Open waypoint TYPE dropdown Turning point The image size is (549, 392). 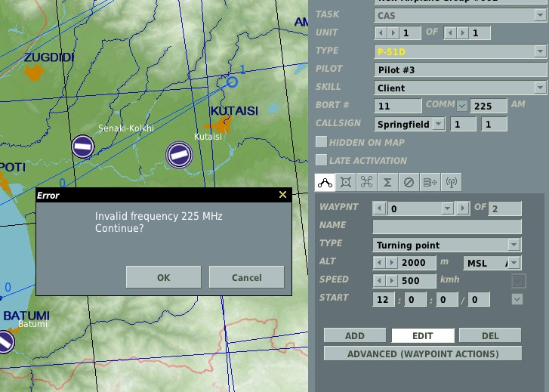point(446,245)
